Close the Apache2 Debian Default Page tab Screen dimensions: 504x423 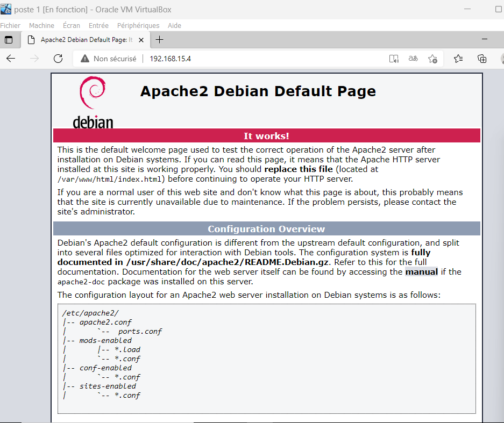(x=141, y=40)
